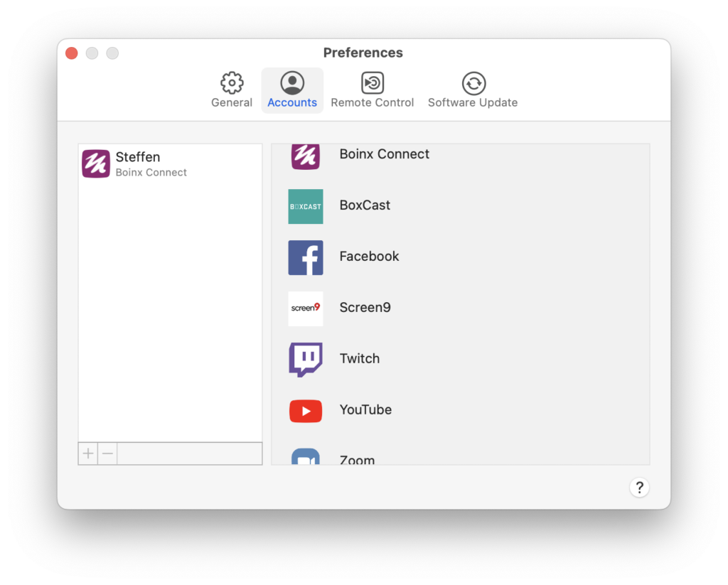Remove selected account with minus button
Viewport: 728px width, 585px height.
point(108,453)
